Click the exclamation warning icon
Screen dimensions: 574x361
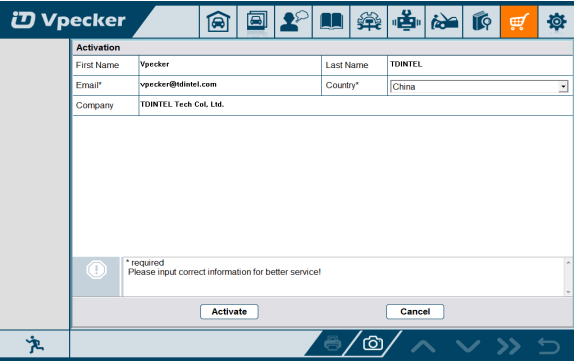click(x=97, y=270)
